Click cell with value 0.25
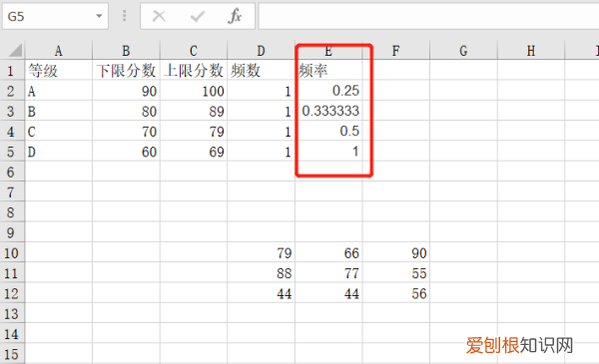This screenshot has width=599, height=364. click(328, 91)
